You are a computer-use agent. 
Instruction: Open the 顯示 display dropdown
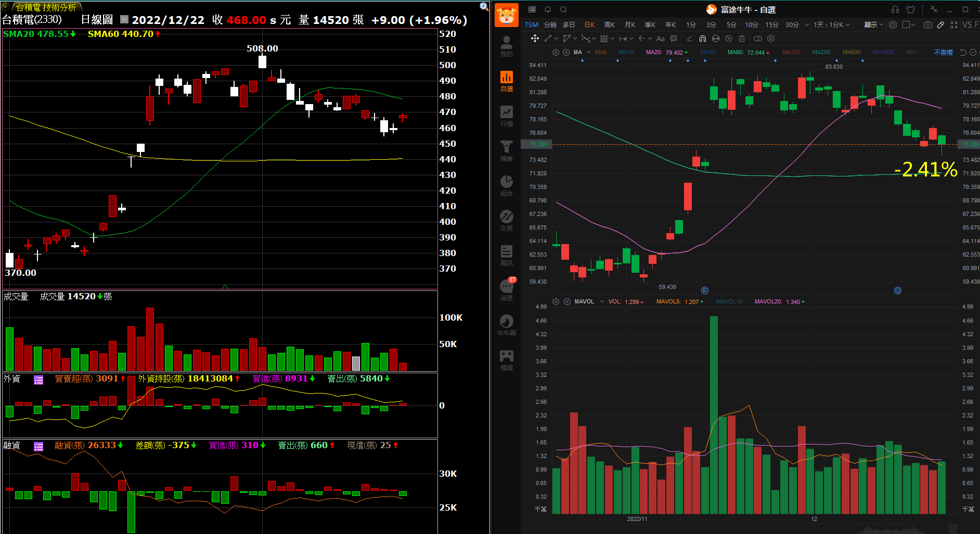(874, 24)
